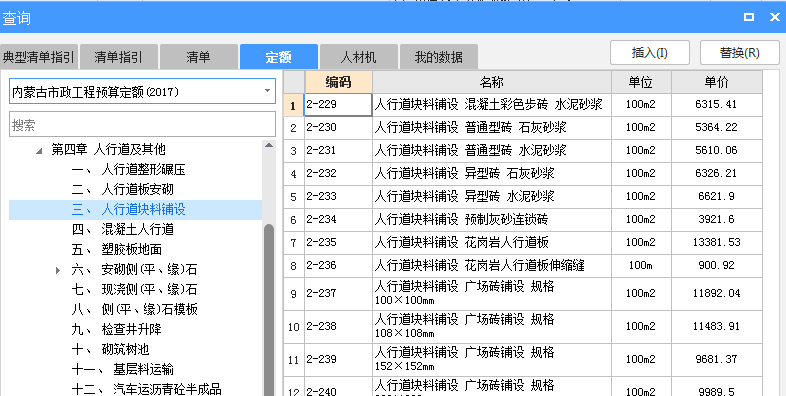Open the 清单指引 tab
The height and width of the screenshot is (396, 786).
pos(119,57)
